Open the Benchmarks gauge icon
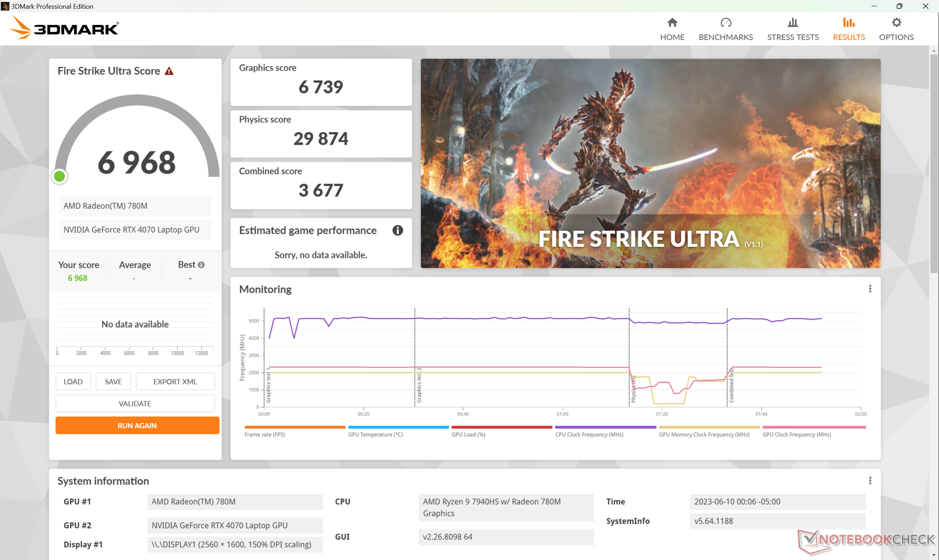Viewport: 939px width, 560px height. [725, 23]
